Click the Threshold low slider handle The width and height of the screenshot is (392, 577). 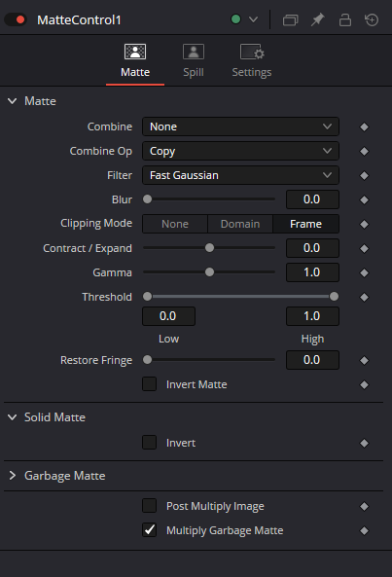coord(147,296)
